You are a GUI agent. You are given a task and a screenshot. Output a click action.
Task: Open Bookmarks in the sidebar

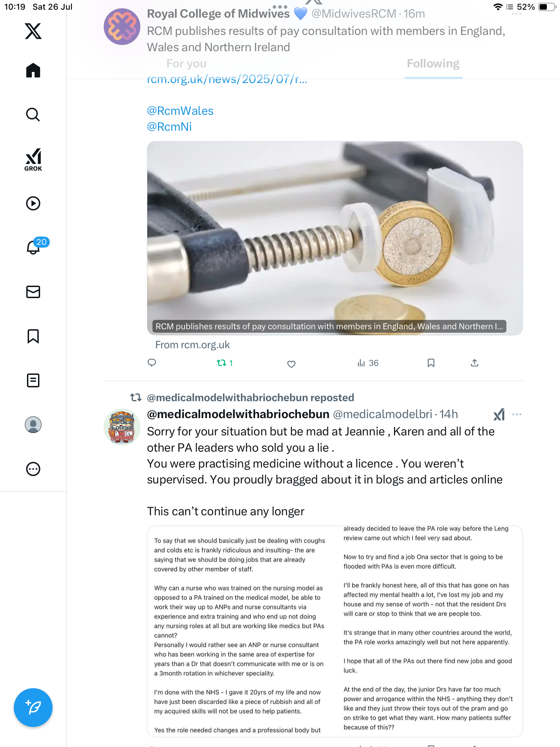[33, 336]
